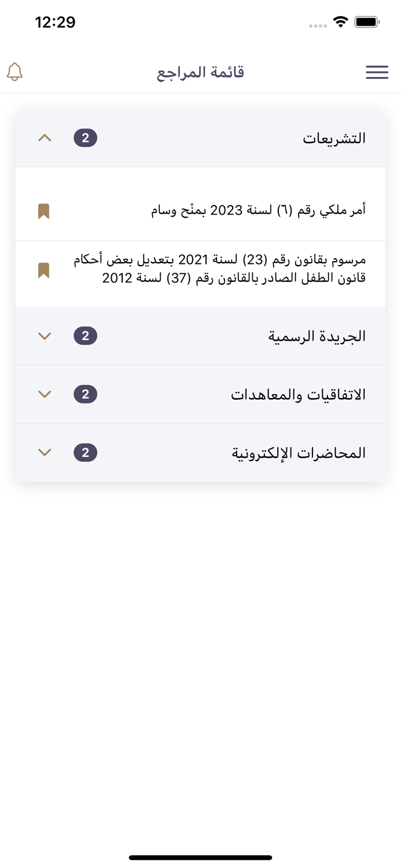Open the hamburger navigation menu
Screen dimensions: 401x868
point(377,72)
